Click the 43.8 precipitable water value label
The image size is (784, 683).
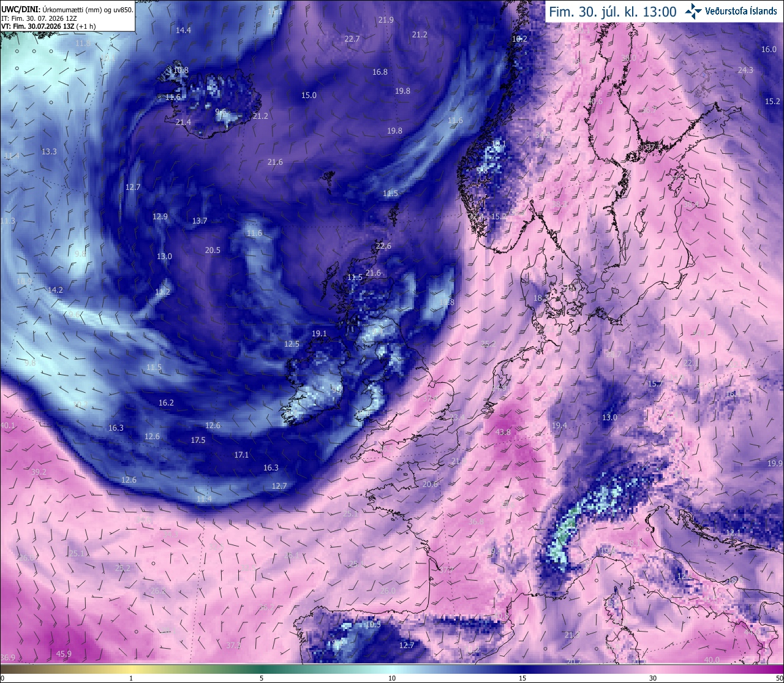click(503, 432)
